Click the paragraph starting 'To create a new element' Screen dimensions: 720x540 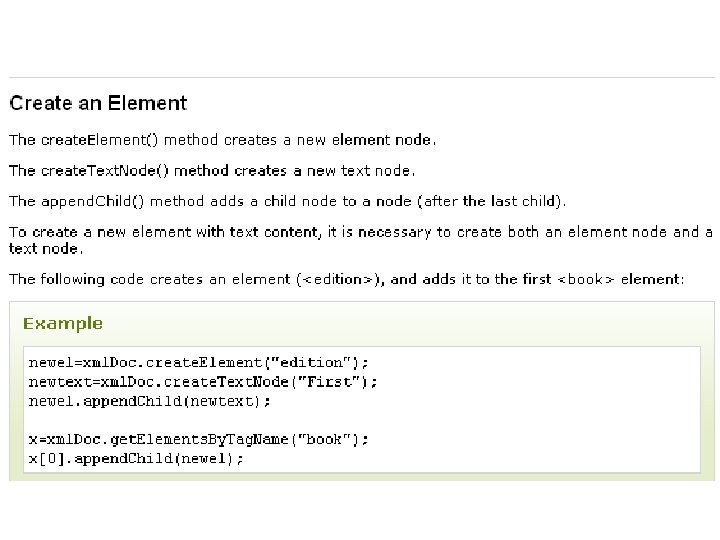pyautogui.click(x=361, y=240)
